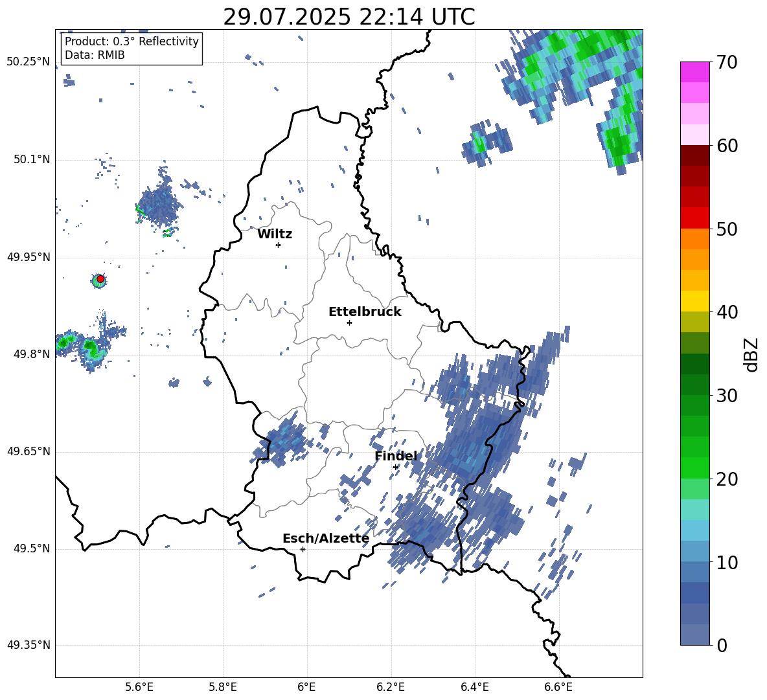Click the Product: 0.3° Reflectivity label
This screenshot has width=767, height=700.
click(132, 41)
